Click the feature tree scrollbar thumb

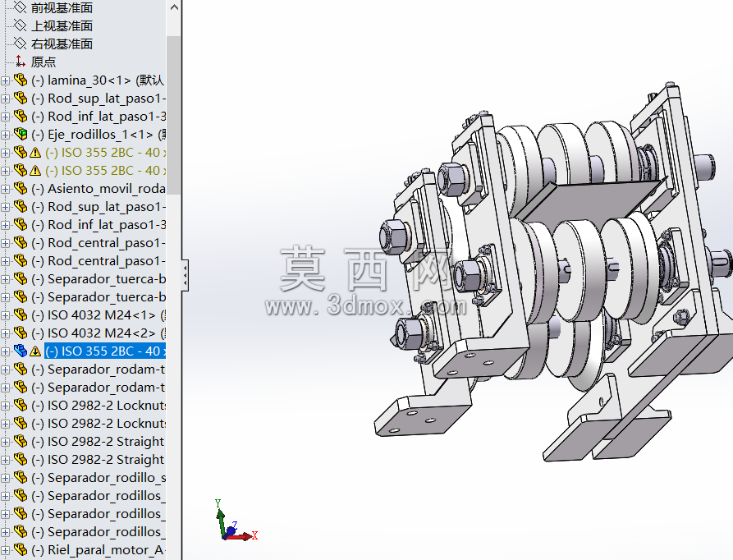point(174,115)
